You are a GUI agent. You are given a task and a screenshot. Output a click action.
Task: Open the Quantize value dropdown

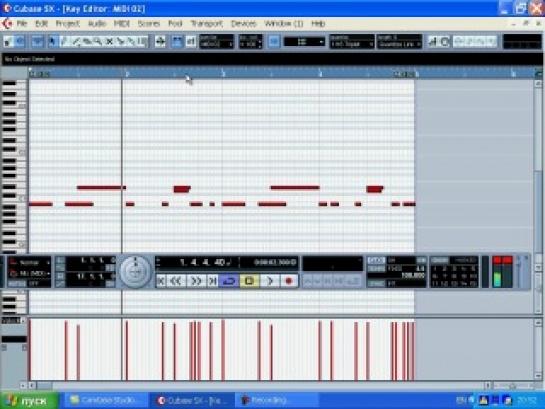352,41
